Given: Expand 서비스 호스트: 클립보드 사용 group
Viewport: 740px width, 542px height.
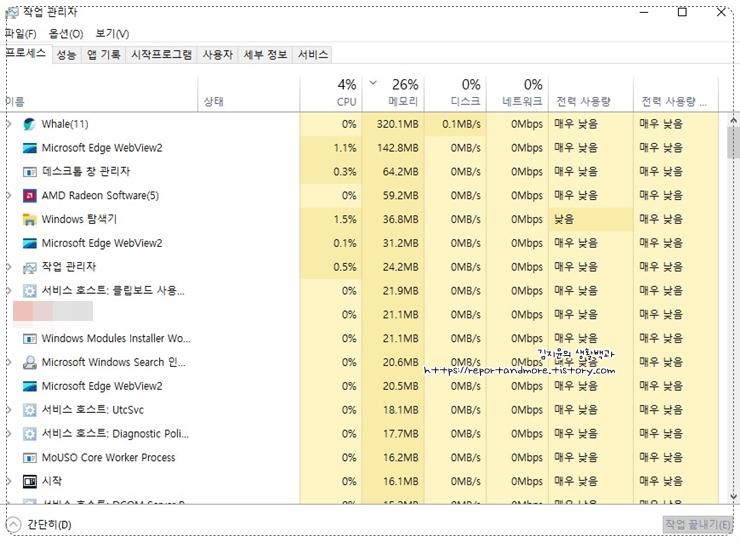Looking at the screenshot, I should (x=8, y=291).
